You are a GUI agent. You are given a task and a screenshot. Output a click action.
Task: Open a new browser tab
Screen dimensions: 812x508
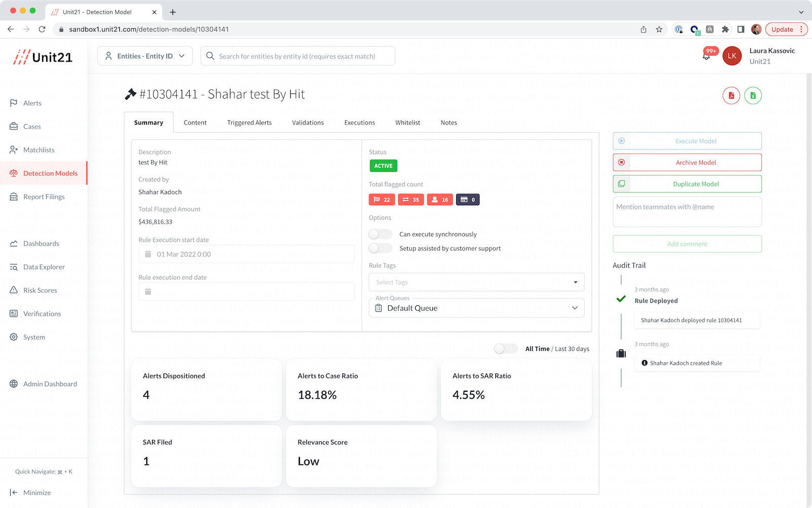173,12
